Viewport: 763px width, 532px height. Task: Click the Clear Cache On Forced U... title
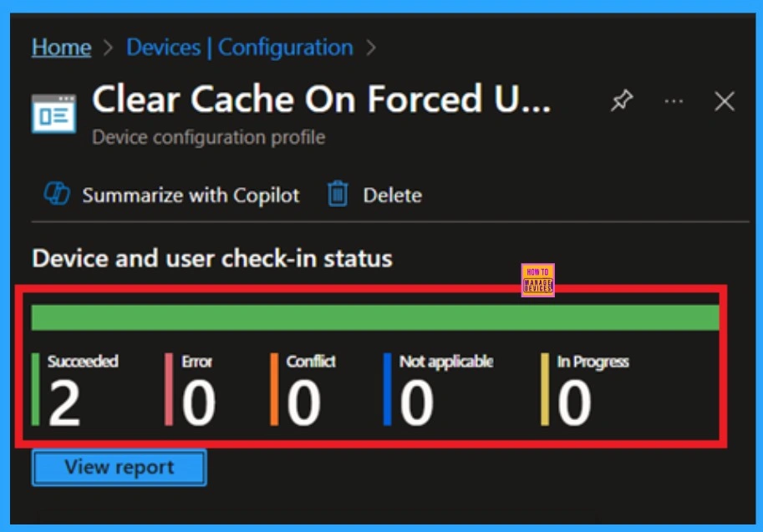click(321, 100)
